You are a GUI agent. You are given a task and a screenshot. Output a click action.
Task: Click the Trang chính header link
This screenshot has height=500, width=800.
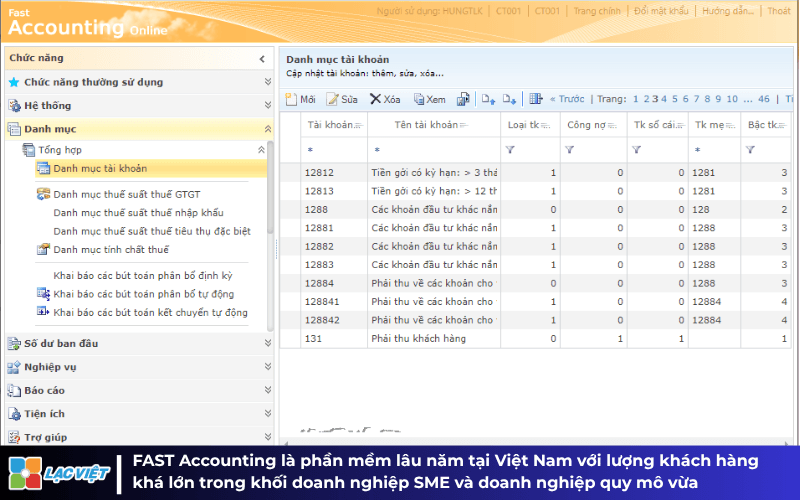tap(597, 11)
